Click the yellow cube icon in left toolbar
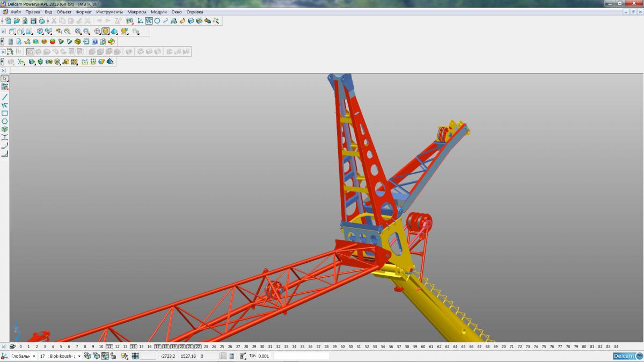Image resolution: width=644 pixels, height=362 pixels. [5, 129]
